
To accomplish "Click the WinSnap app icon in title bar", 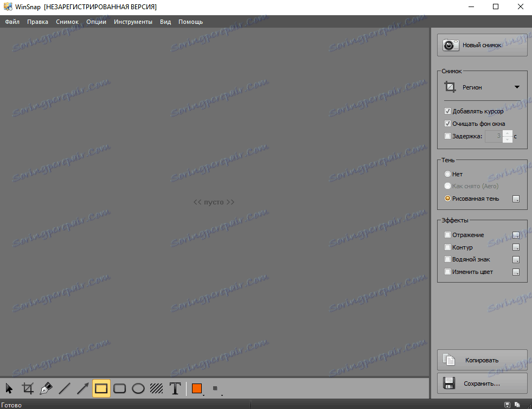I will (x=8, y=7).
